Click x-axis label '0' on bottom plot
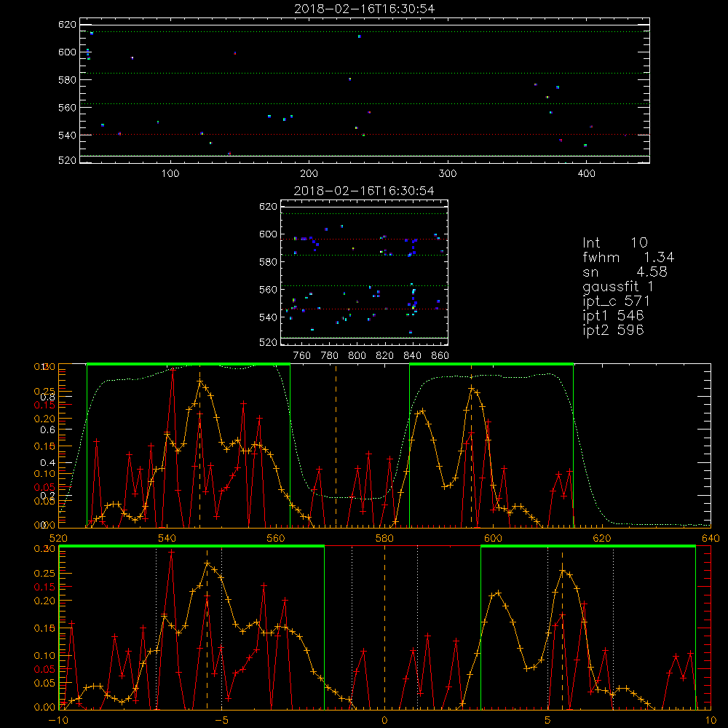The width and height of the screenshot is (728, 728). [384, 721]
